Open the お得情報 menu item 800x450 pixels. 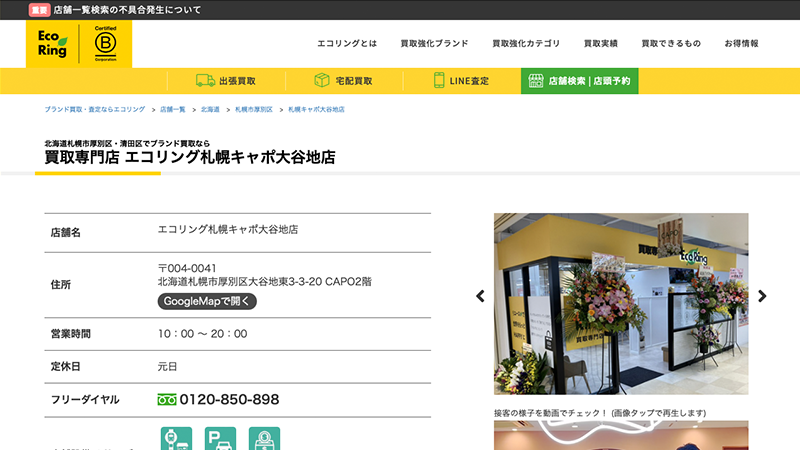741,44
